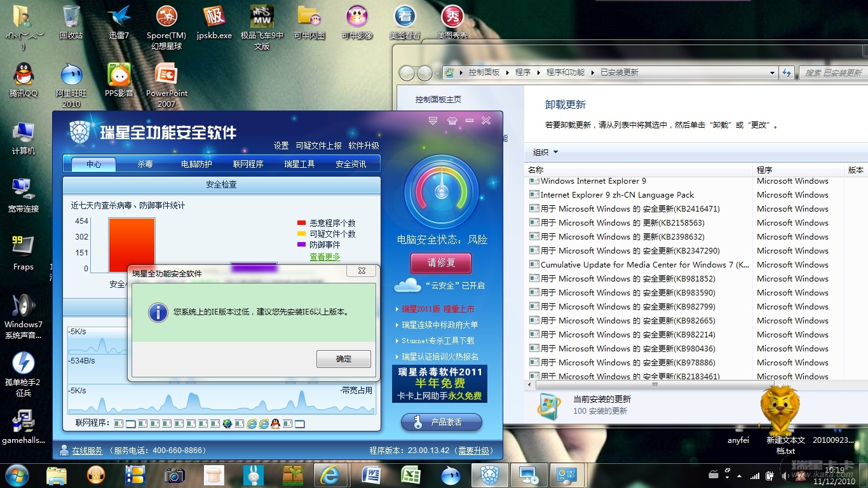This screenshot has width=868, height=488.
Task: Click the skin-change shirt icon in Rising
Action: point(452,120)
